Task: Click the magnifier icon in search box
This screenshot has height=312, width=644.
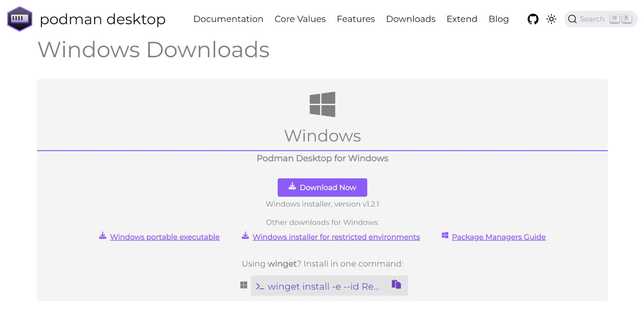Action: click(x=572, y=19)
